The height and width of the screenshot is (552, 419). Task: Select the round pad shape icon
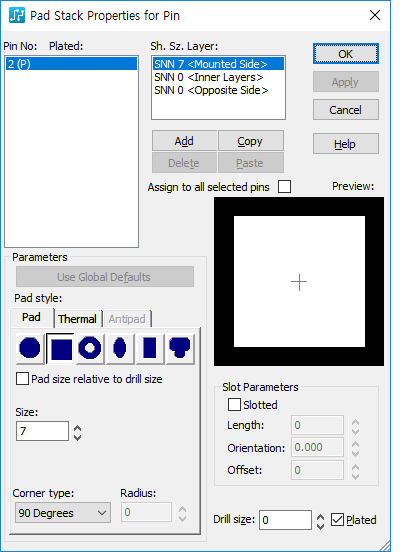tap(30, 348)
